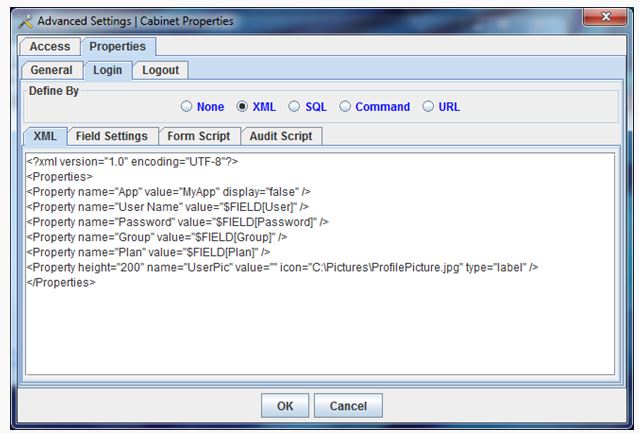
Task: Switch to the Logout sub-tab
Action: click(x=160, y=70)
